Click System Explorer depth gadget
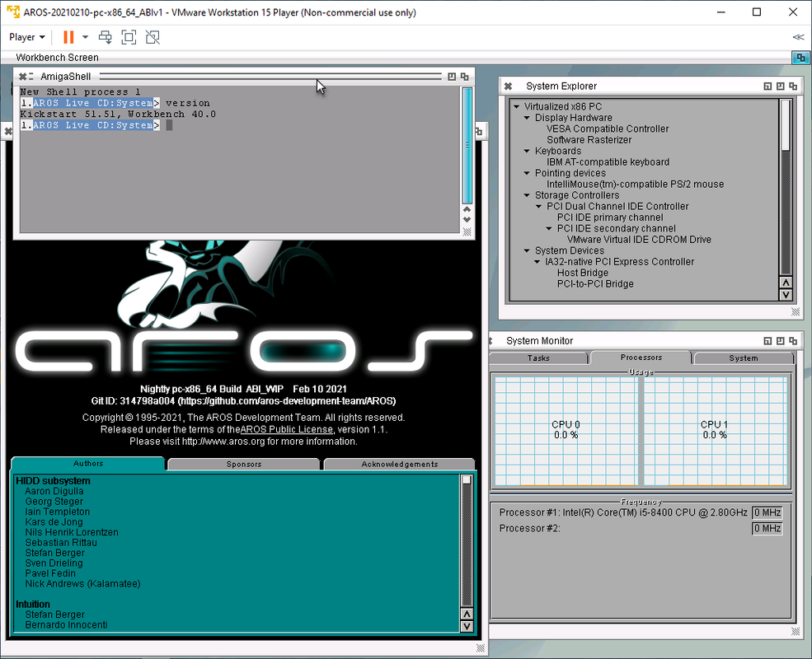Screen dimensions: 812x659 pyautogui.click(x=793, y=86)
